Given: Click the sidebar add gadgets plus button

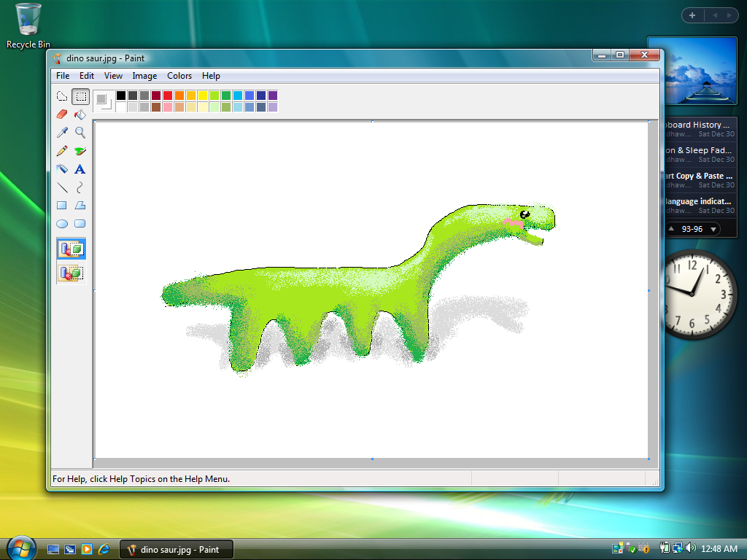Looking at the screenshot, I should pos(692,15).
